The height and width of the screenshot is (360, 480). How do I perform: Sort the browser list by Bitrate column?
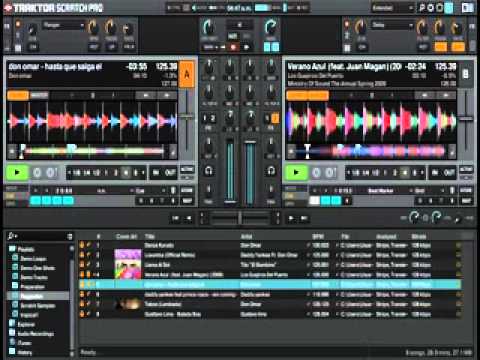tap(419, 236)
